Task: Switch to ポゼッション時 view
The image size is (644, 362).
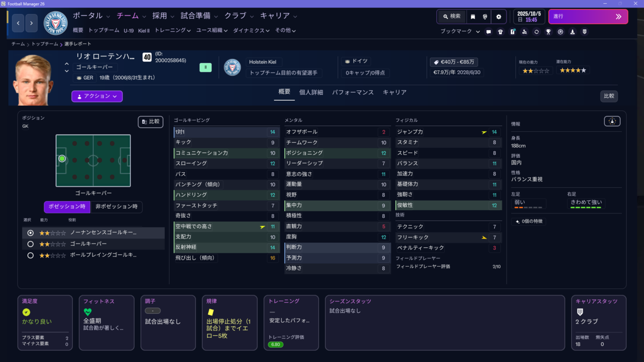Action: pyautogui.click(x=67, y=206)
